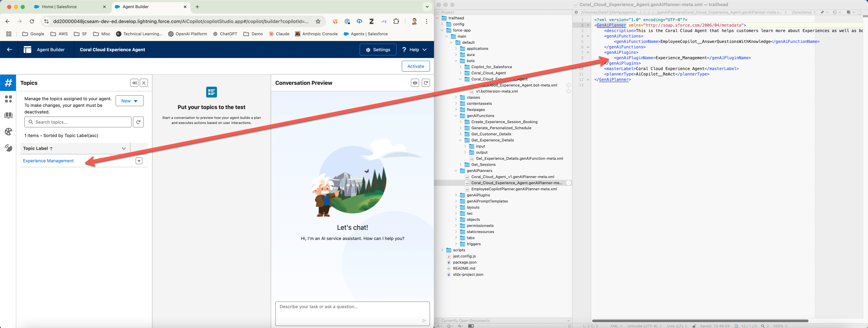Viewport: 868px width, 328px height.
Task: Collapse the genAiFunctions folder
Action: coord(456,116)
